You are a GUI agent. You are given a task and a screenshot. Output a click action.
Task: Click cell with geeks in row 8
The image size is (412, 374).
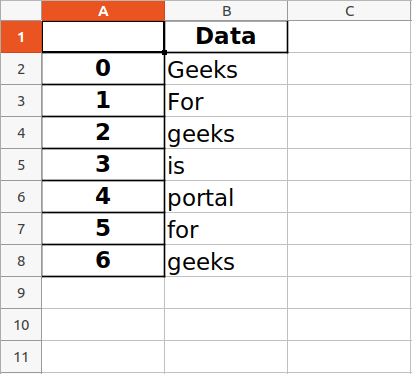coord(226,261)
